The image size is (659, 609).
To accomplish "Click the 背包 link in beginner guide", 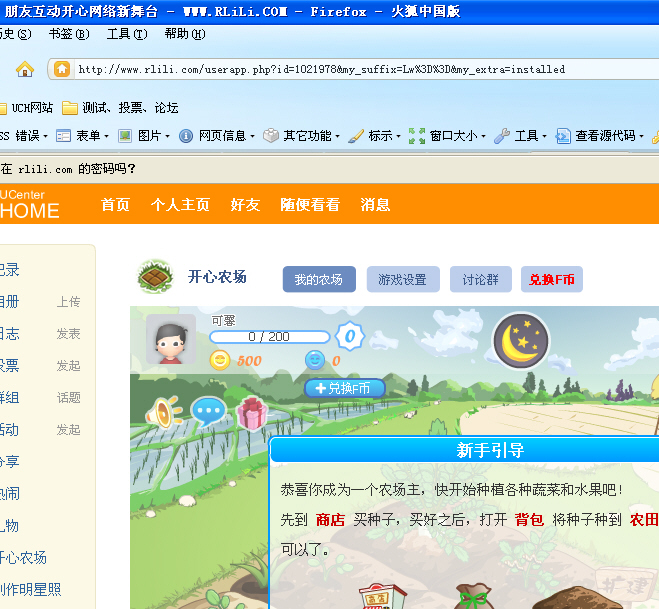I will coord(530,520).
